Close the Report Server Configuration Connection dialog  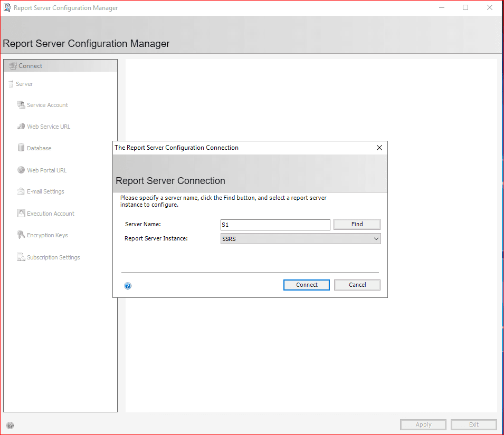point(379,148)
